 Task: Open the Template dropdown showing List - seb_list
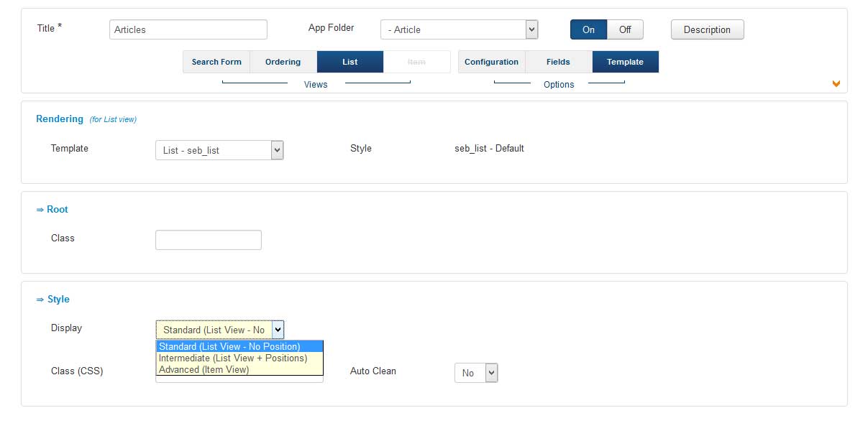[219, 150]
